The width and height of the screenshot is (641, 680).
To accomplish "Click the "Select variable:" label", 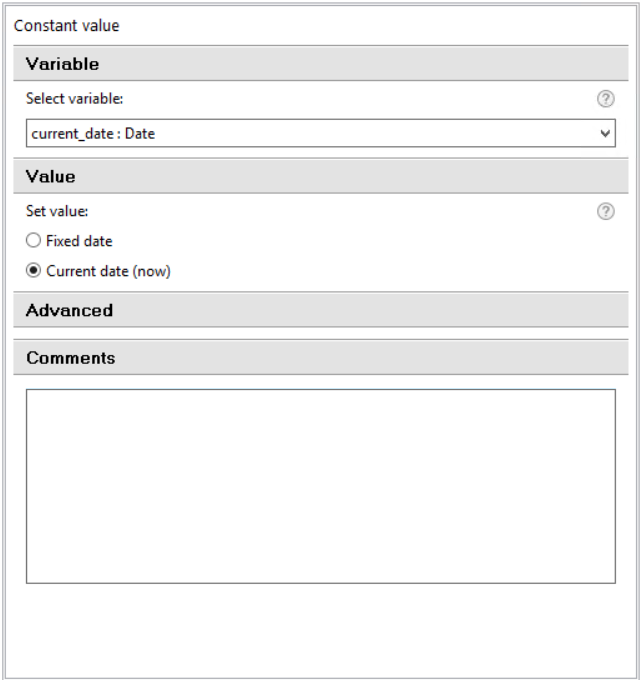I will (x=75, y=98).
